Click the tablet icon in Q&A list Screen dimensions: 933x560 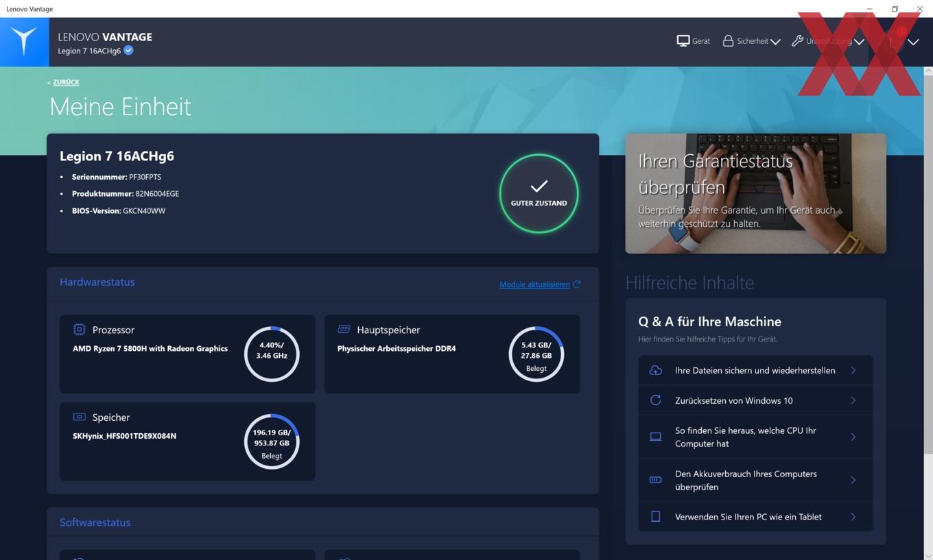(x=655, y=517)
